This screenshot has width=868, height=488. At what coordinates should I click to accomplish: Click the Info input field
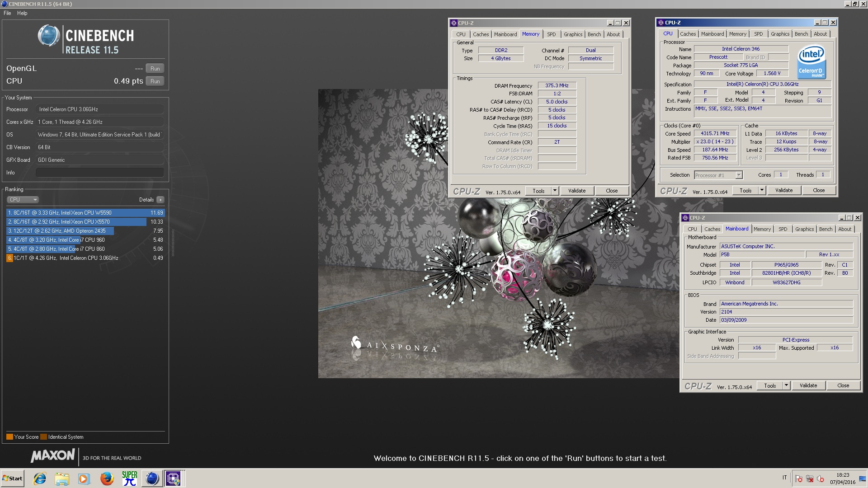click(x=100, y=173)
